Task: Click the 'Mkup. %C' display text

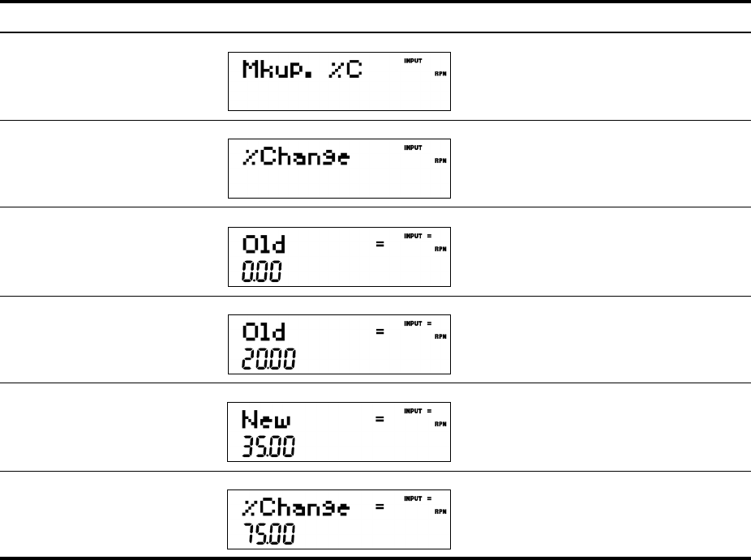Action: click(x=300, y=71)
